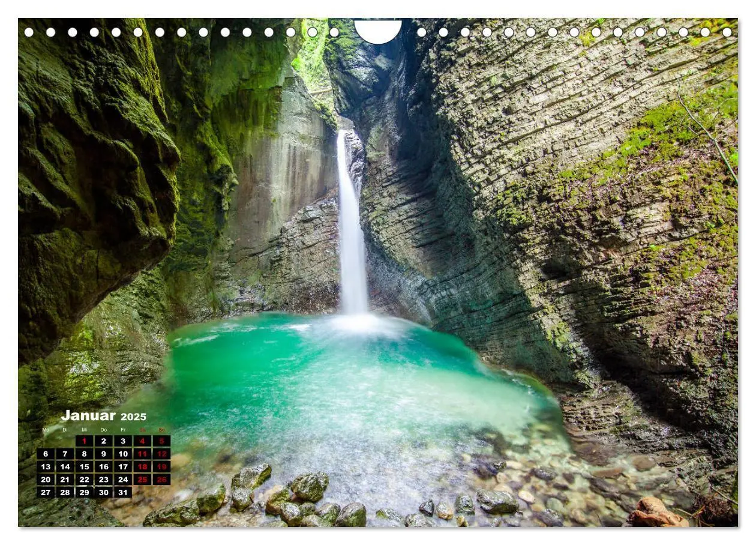Click the 'Januar' month title
Image resolution: width=756 pixels, height=545 pixels.
coord(88,415)
